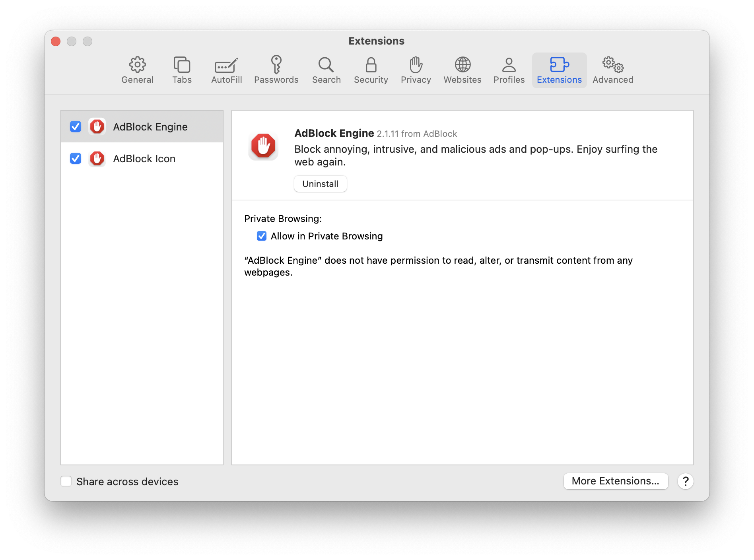Disable the AdBlock Engine extension checkbox

[x=76, y=126]
